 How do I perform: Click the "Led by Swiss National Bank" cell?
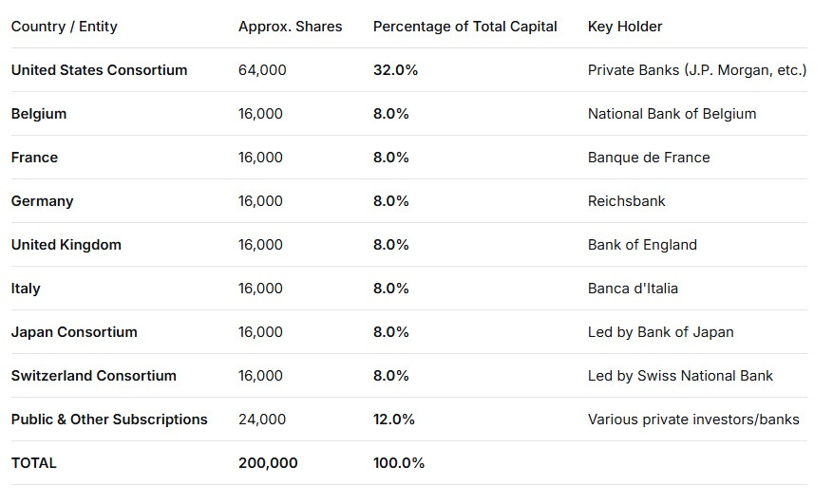coord(680,376)
